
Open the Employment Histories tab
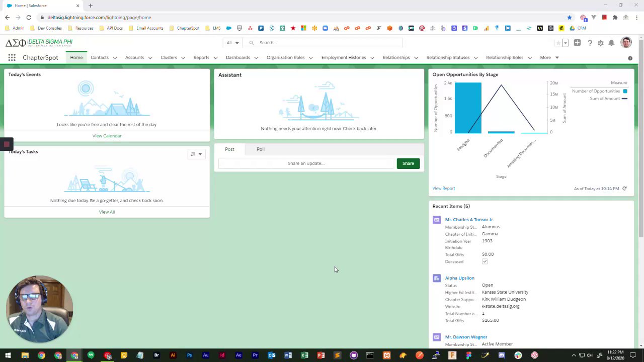(344, 57)
